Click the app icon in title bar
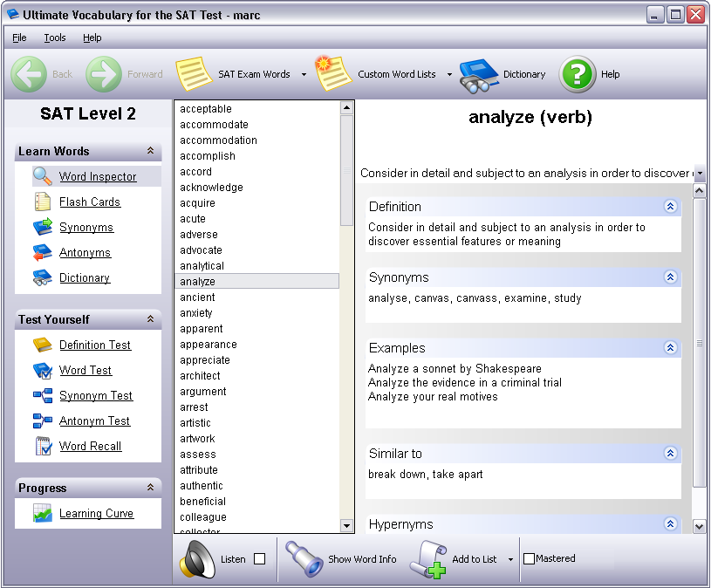The image size is (711, 588). pos(13,15)
